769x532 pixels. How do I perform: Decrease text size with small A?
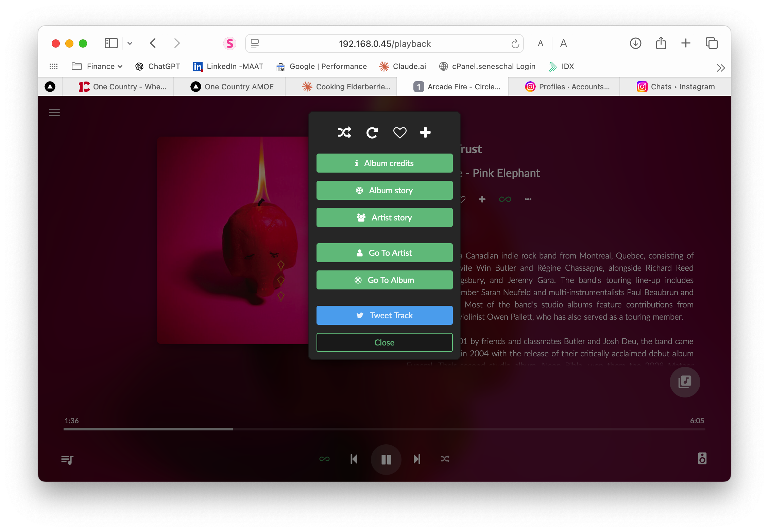(541, 43)
